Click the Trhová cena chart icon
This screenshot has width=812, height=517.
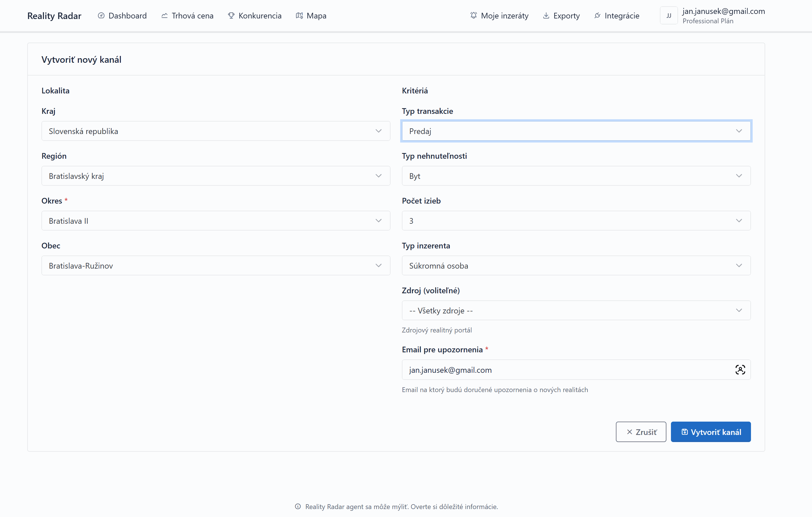click(164, 16)
